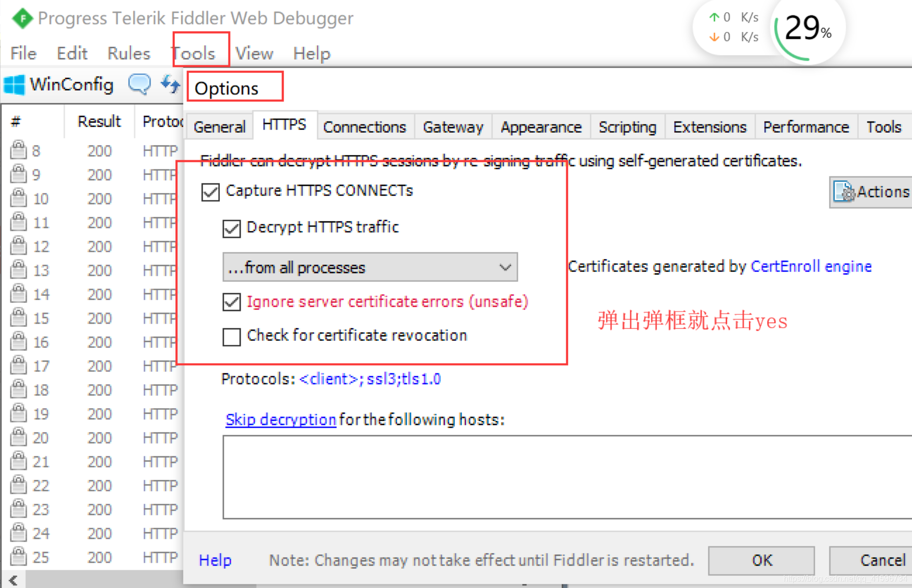Click the lock icon on session 19

click(19, 413)
